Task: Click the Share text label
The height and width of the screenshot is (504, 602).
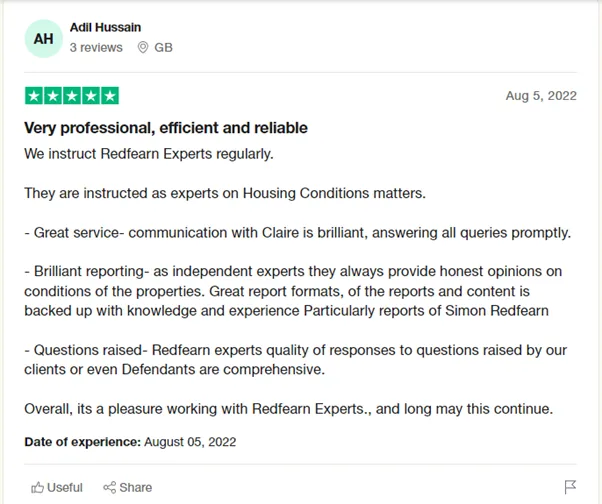Action: 136,487
